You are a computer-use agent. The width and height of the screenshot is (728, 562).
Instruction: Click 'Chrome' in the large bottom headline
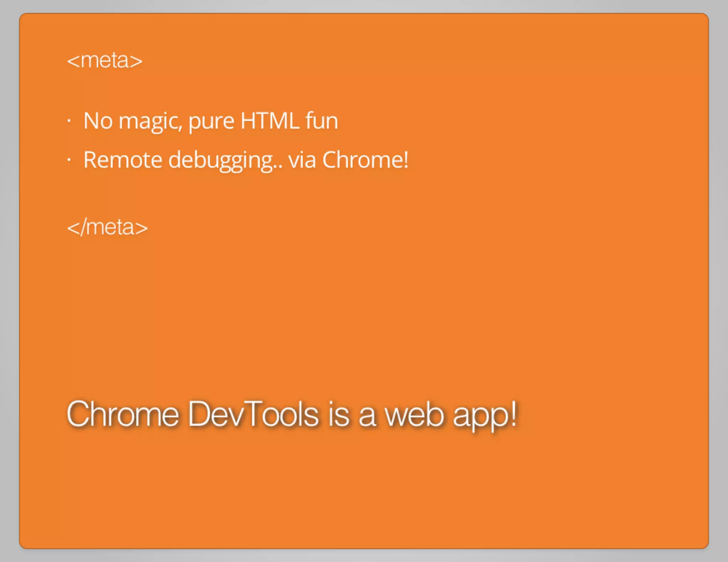[x=123, y=414]
